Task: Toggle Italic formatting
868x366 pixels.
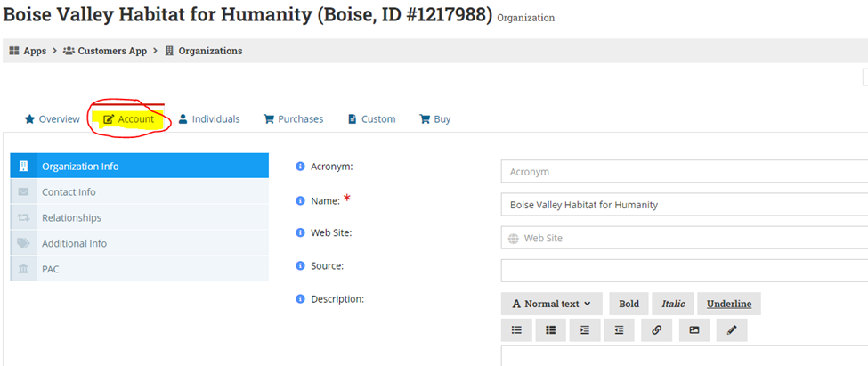Action: pos(673,304)
